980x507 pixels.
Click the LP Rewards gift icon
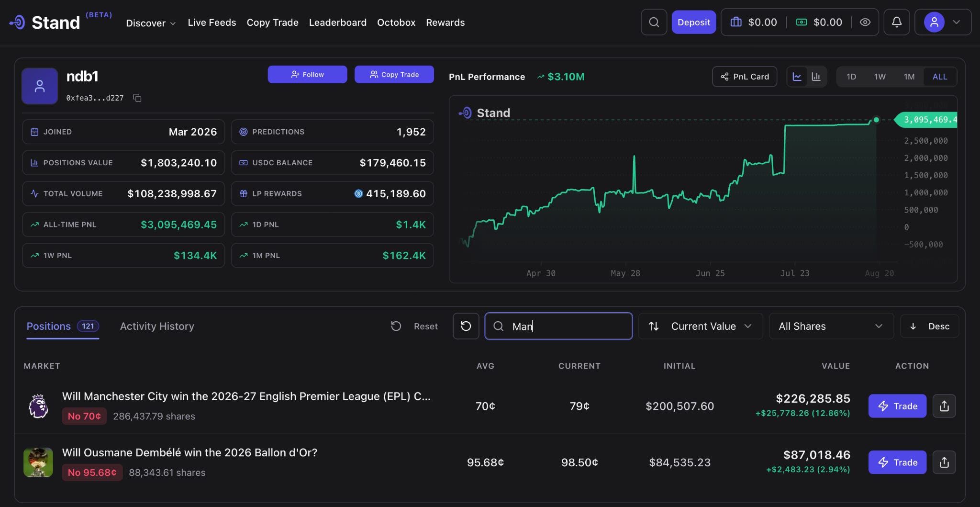tap(244, 193)
